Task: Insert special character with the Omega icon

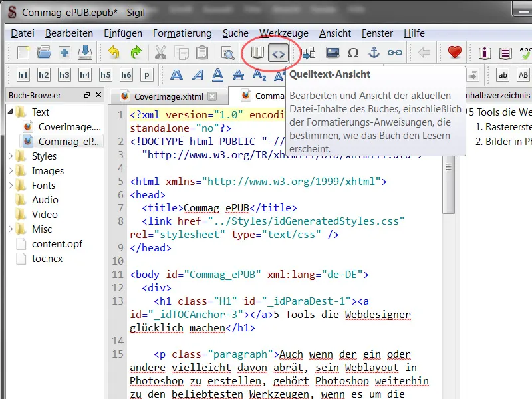Action: coord(354,53)
